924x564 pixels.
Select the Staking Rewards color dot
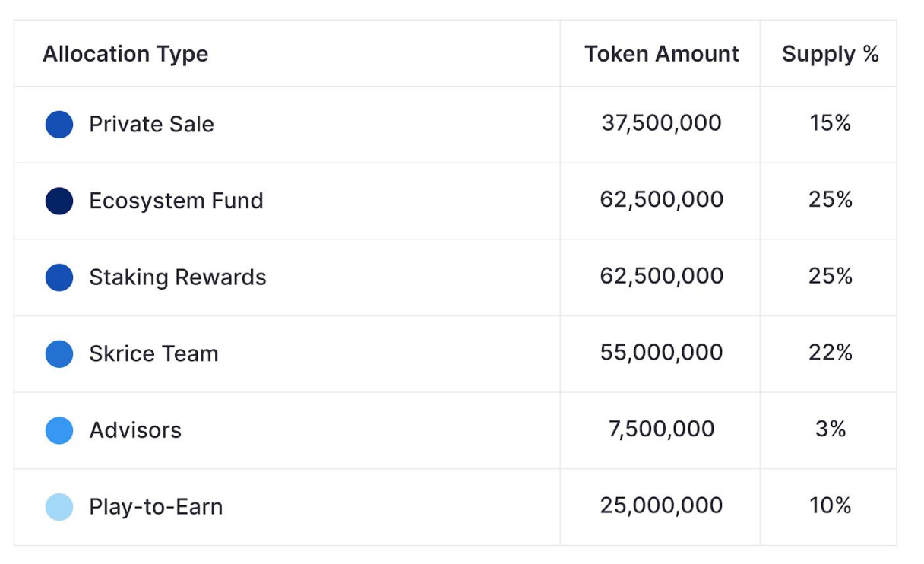[59, 277]
